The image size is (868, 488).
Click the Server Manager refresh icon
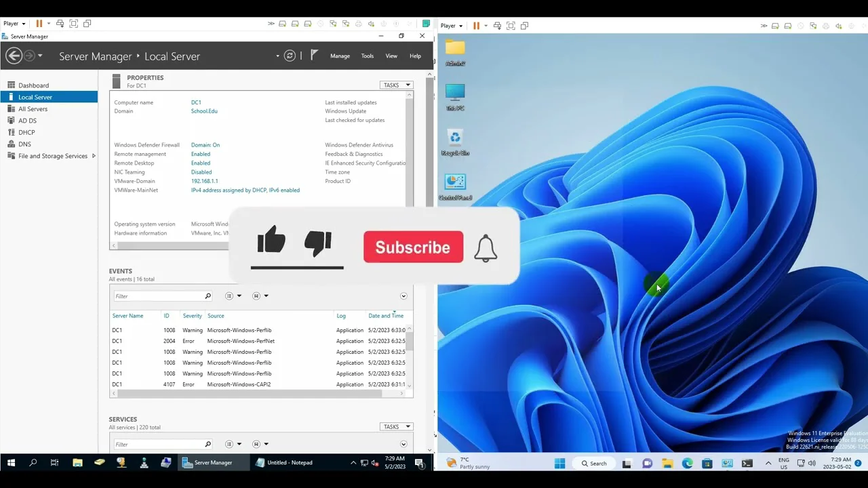coord(290,56)
